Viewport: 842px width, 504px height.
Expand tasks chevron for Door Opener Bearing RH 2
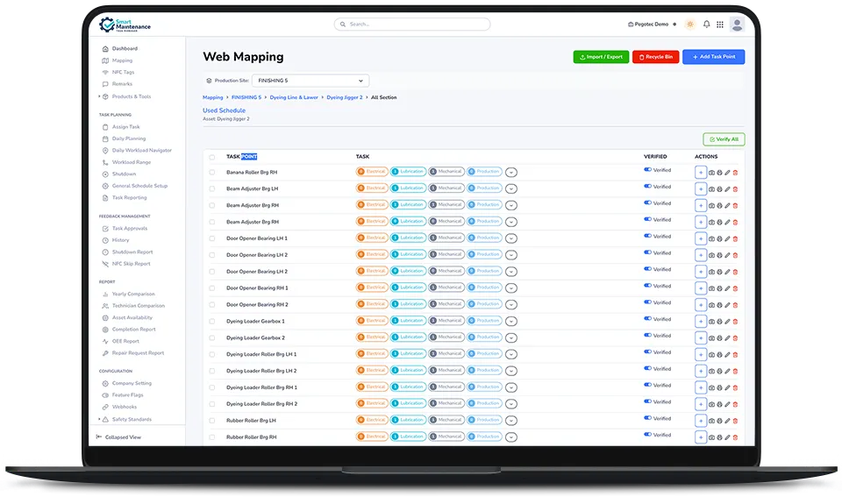[x=511, y=305]
